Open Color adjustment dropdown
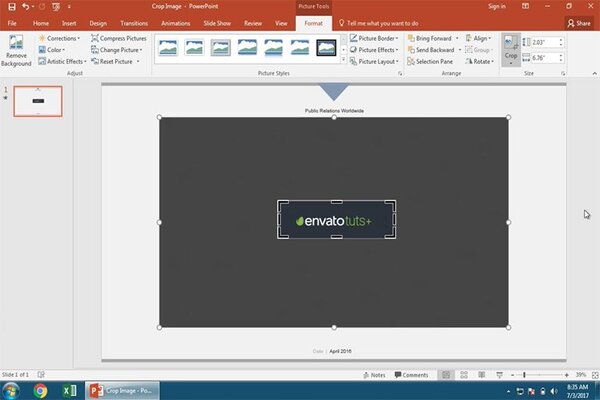Viewport: 600px width, 400px height. coord(52,50)
